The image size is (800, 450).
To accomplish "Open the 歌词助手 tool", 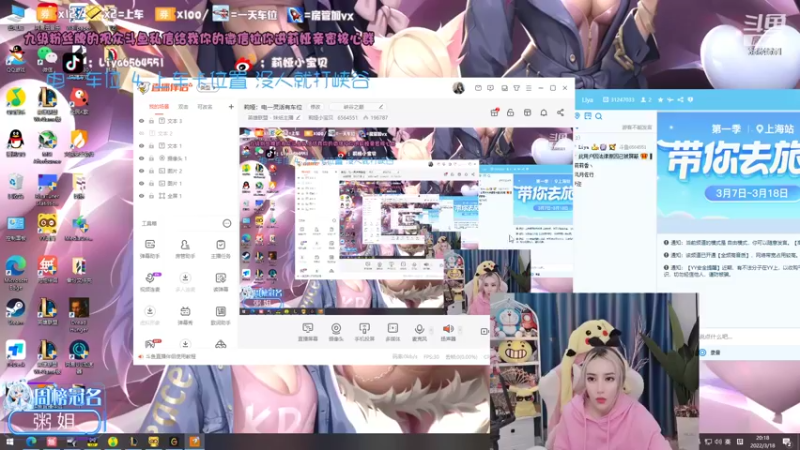I will tap(220, 315).
